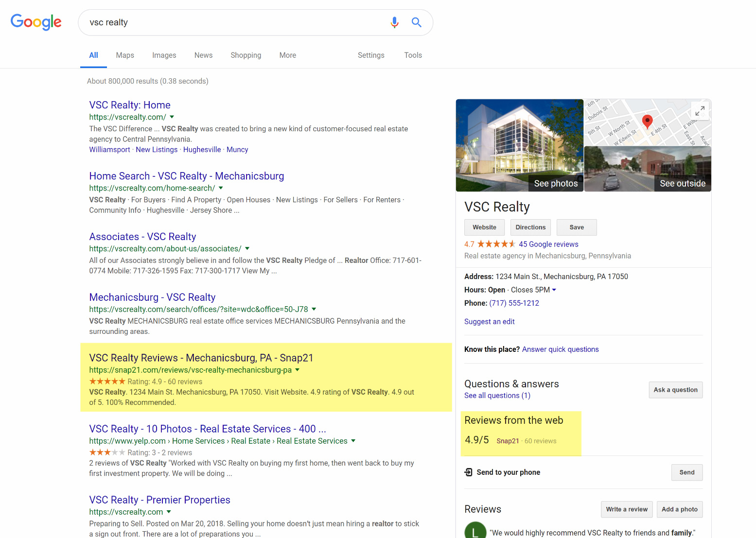The width and height of the screenshot is (756, 538).
Task: Click See outside street view thumbnail
Action: click(648, 169)
